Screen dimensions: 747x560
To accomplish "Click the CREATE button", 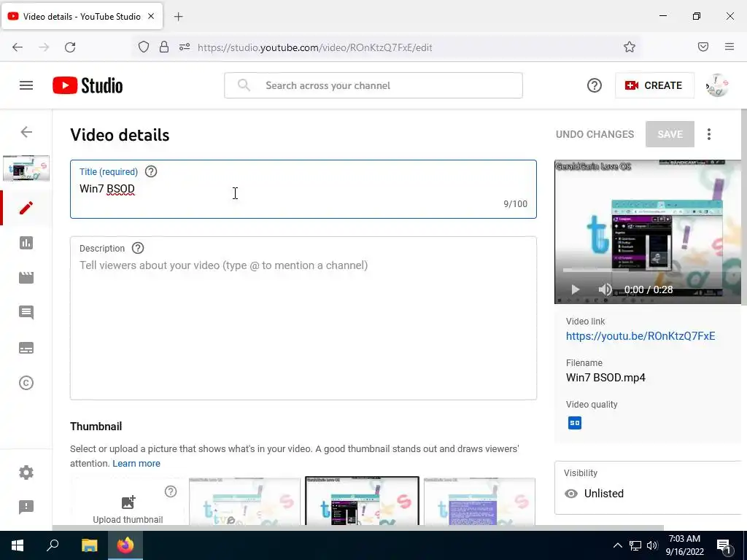I will 654,86.
